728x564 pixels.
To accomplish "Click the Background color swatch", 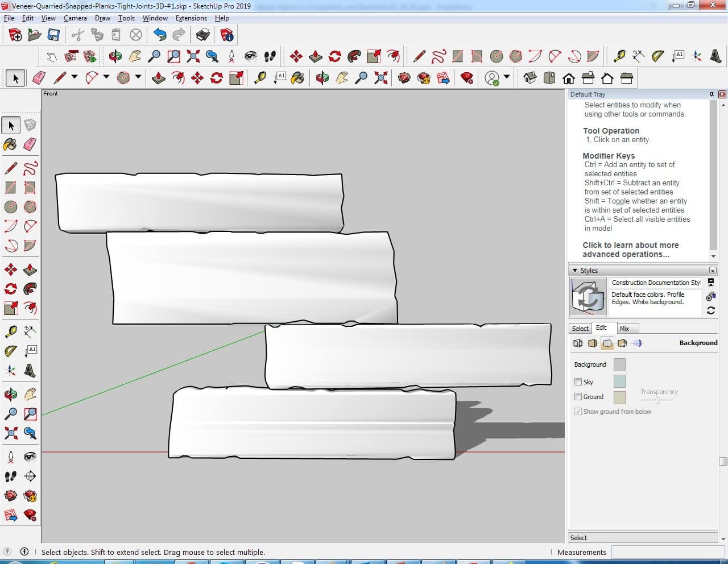I will (x=619, y=364).
